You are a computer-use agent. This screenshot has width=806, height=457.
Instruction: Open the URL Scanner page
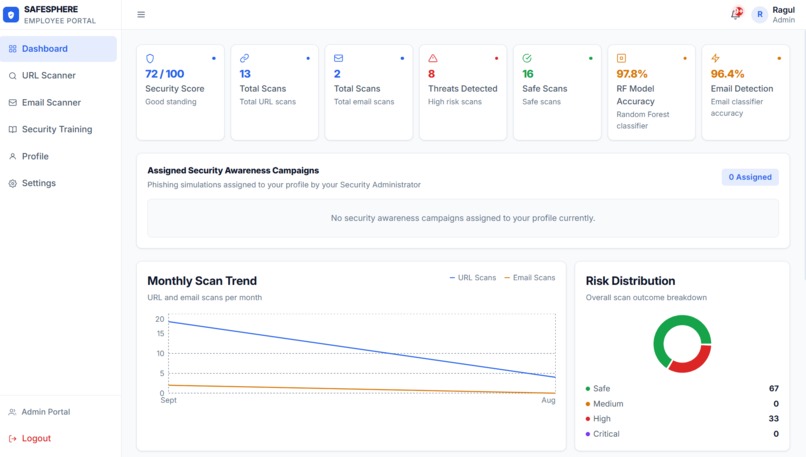59,76
